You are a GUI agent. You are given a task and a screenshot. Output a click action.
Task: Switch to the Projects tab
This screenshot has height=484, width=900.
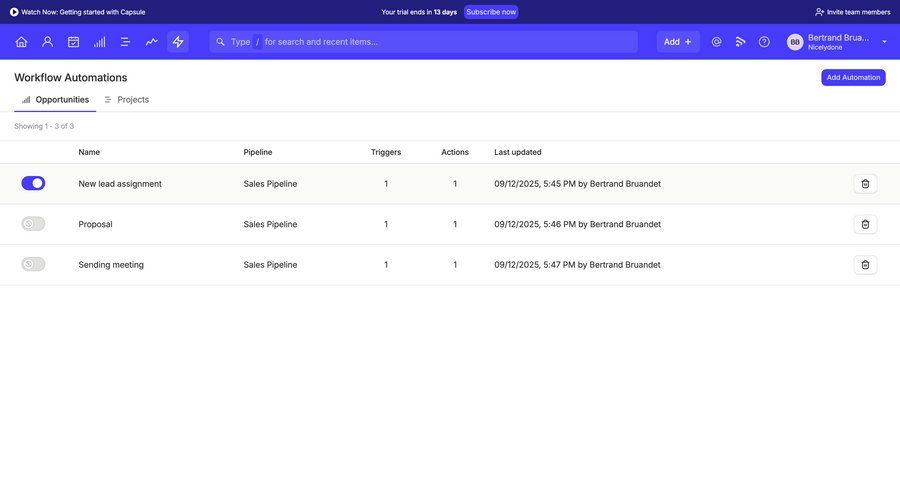[126, 100]
